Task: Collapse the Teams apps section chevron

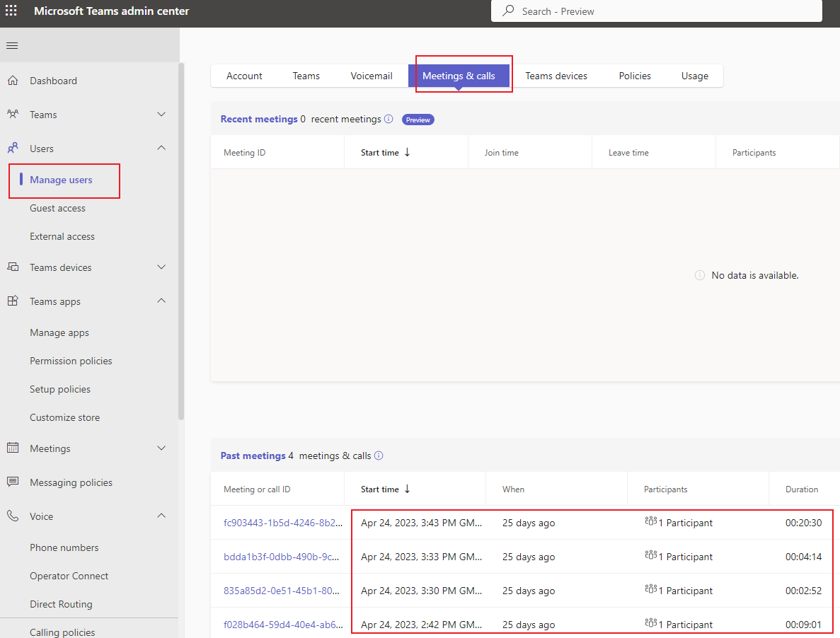Action: coord(161,301)
